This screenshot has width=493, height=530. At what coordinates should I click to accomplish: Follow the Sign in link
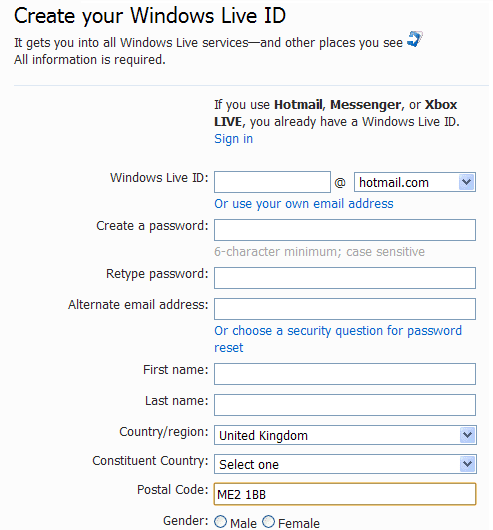tap(233, 139)
